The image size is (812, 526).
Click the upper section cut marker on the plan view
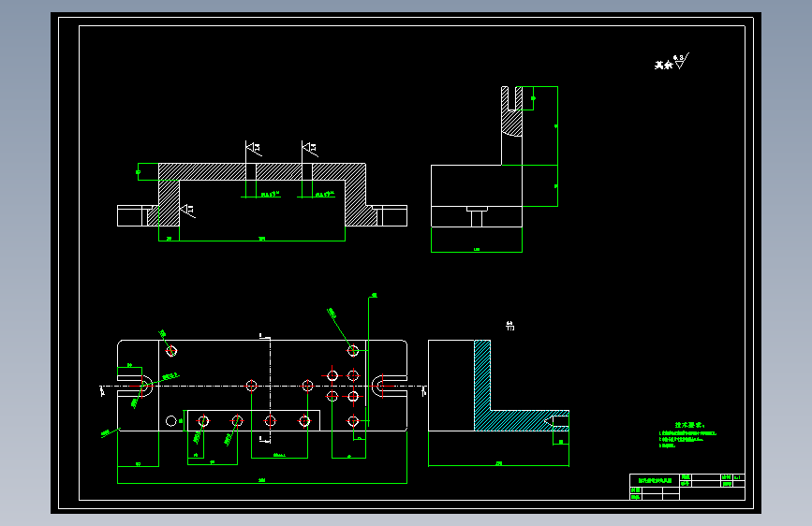pos(265,337)
